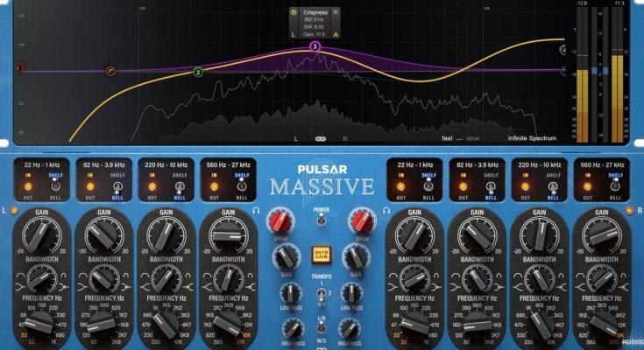
Task: Select EQ node 3 on the curve
Action: (x=315, y=45)
